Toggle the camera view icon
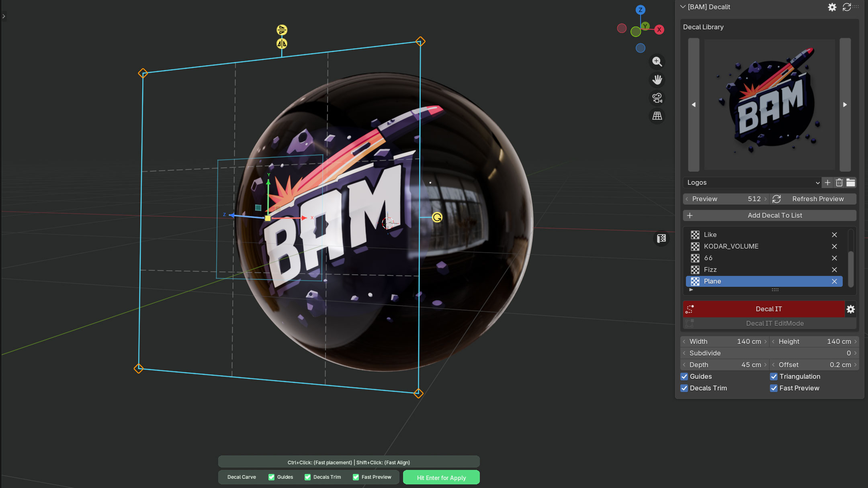 [657, 98]
